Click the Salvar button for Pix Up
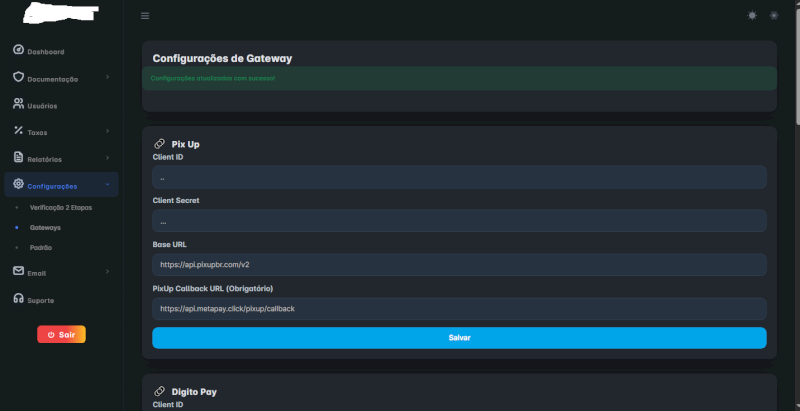 [x=459, y=338]
